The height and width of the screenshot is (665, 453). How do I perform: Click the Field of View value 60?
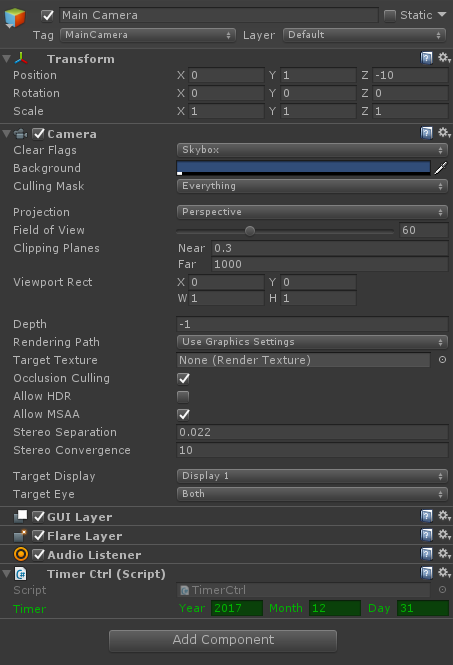(424, 230)
